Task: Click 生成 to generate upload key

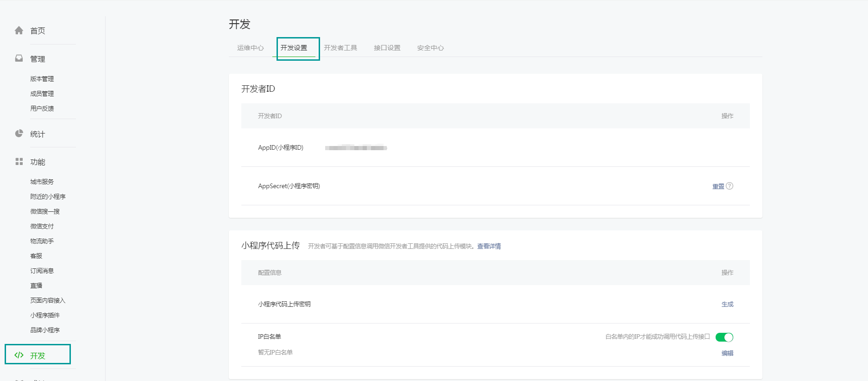Action: pyautogui.click(x=727, y=304)
